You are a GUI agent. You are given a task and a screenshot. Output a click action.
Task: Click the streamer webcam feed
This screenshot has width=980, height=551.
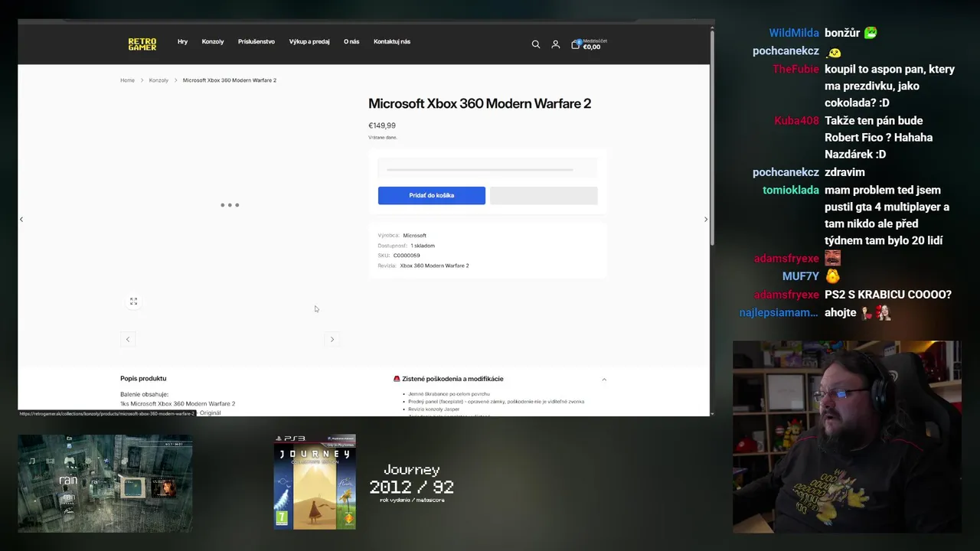[x=846, y=436]
